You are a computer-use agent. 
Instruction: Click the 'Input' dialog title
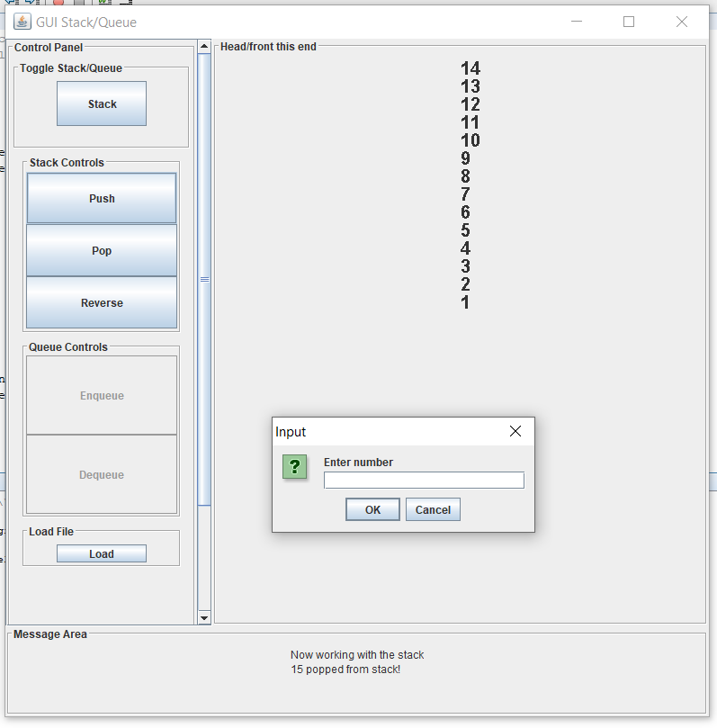(291, 432)
